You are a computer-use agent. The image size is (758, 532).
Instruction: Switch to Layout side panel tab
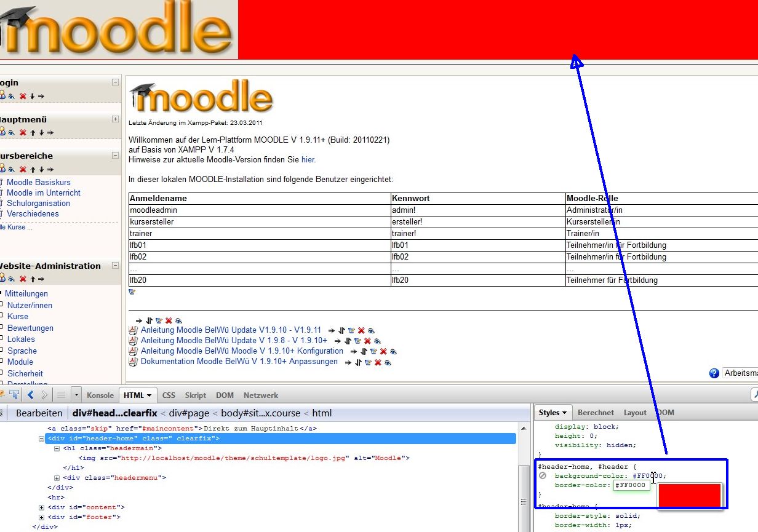pyautogui.click(x=635, y=413)
